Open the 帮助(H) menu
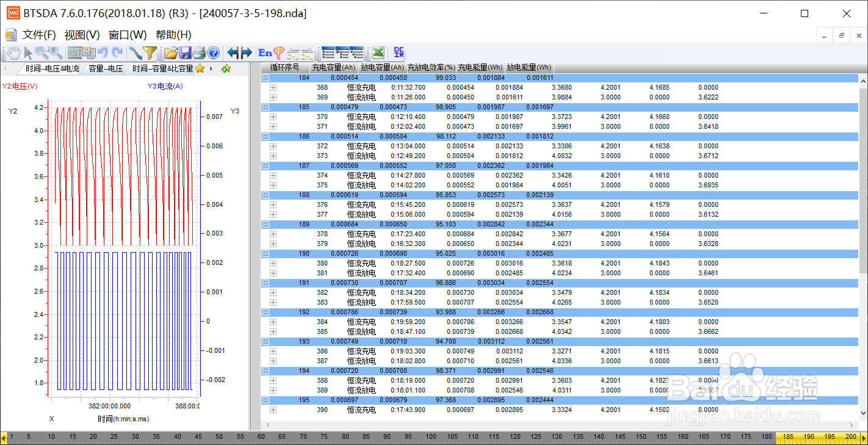 tap(173, 35)
